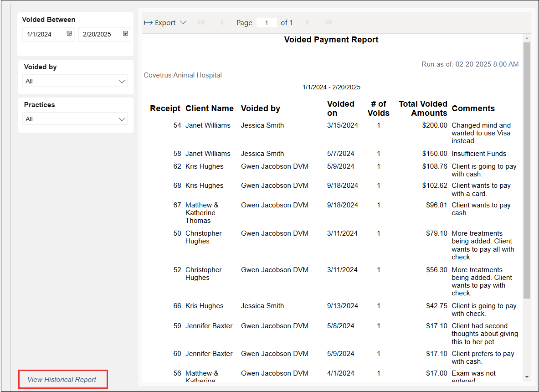Click receipt number 66
This screenshot has width=539, height=392.
177,306
